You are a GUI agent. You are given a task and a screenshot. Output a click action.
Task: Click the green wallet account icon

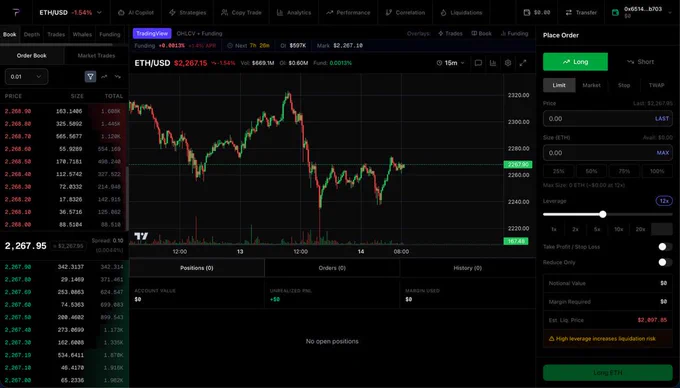[x=615, y=13]
